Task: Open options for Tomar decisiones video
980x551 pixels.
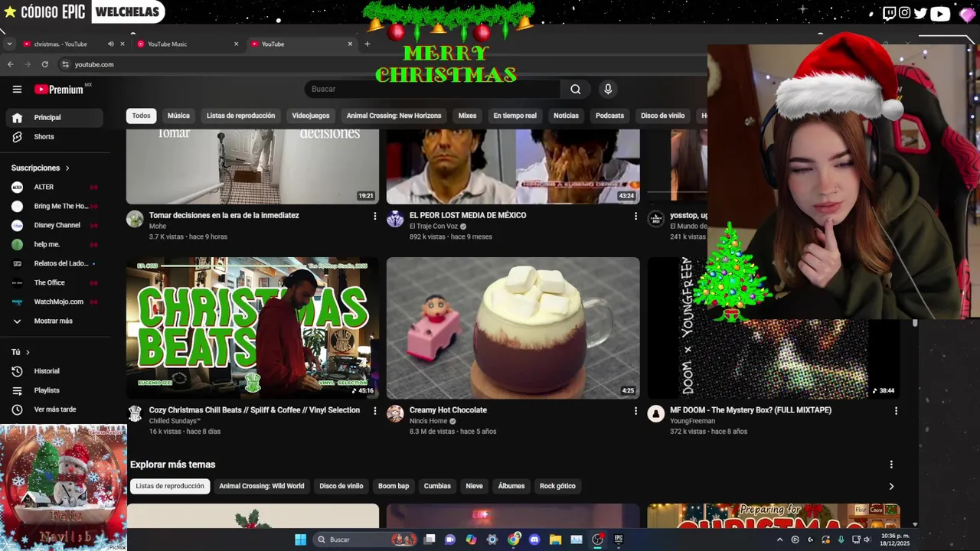Action: pos(374,217)
